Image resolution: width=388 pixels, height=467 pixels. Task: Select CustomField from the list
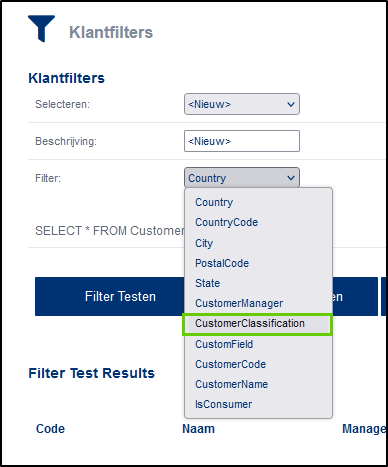click(x=224, y=344)
